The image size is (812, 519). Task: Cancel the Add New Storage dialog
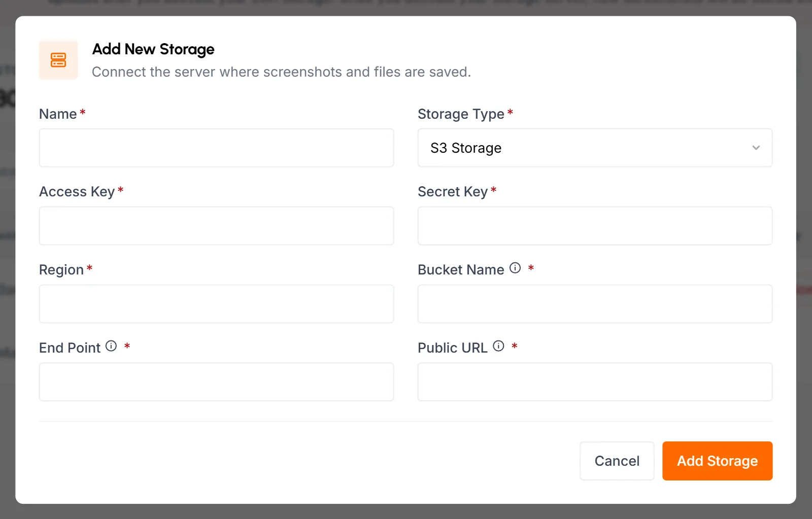pos(617,461)
